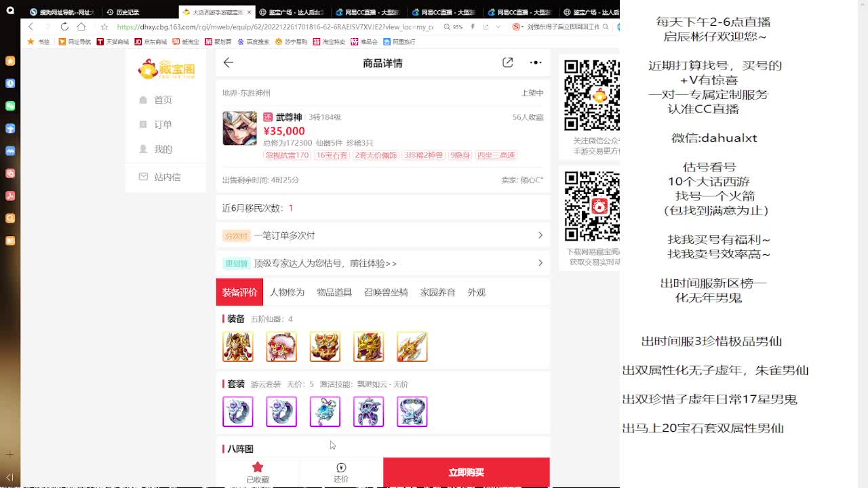Screen dimensions: 868x488
Task: Click the browser sidebar WeChat icon
Action: 10,106
